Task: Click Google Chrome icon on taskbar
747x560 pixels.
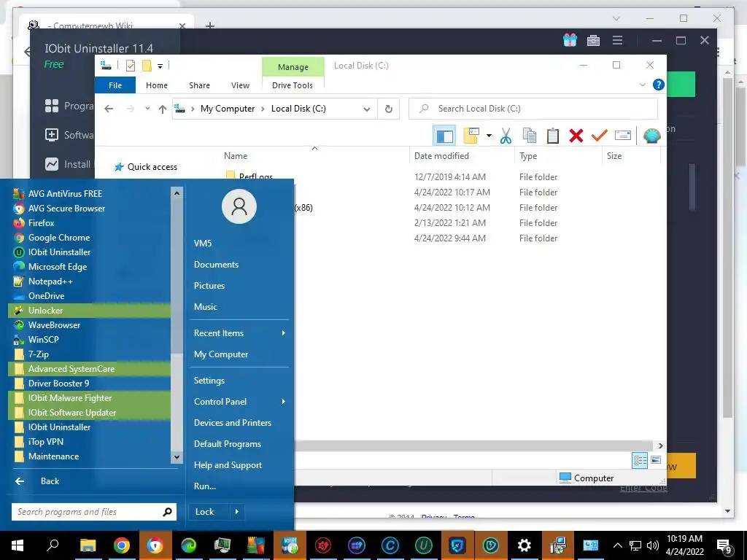Action: click(122, 545)
